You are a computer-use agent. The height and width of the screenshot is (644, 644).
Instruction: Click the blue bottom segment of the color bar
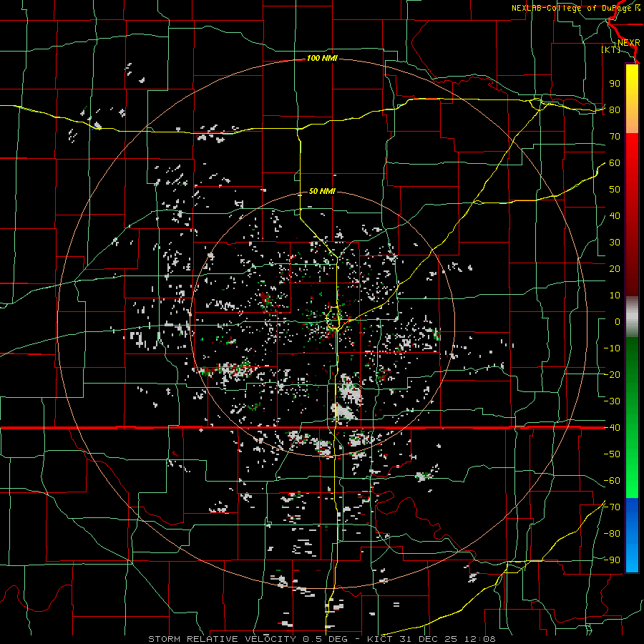[x=632, y=535]
